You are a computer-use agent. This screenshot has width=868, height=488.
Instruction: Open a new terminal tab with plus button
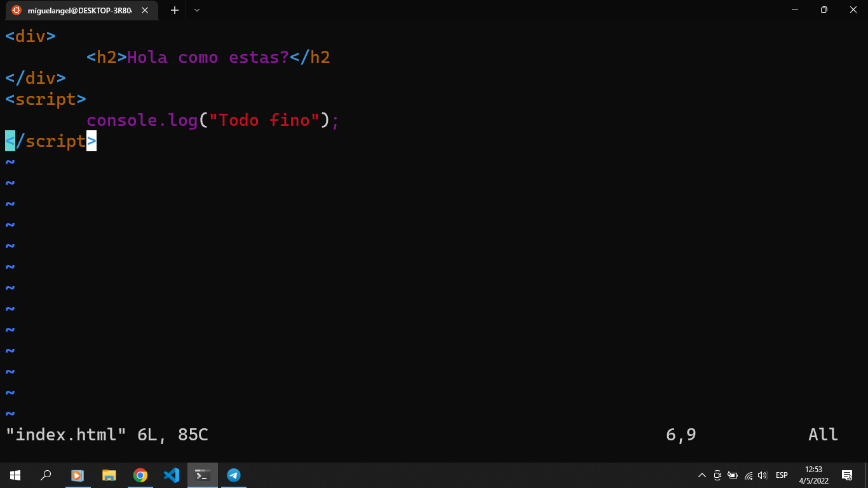click(173, 10)
